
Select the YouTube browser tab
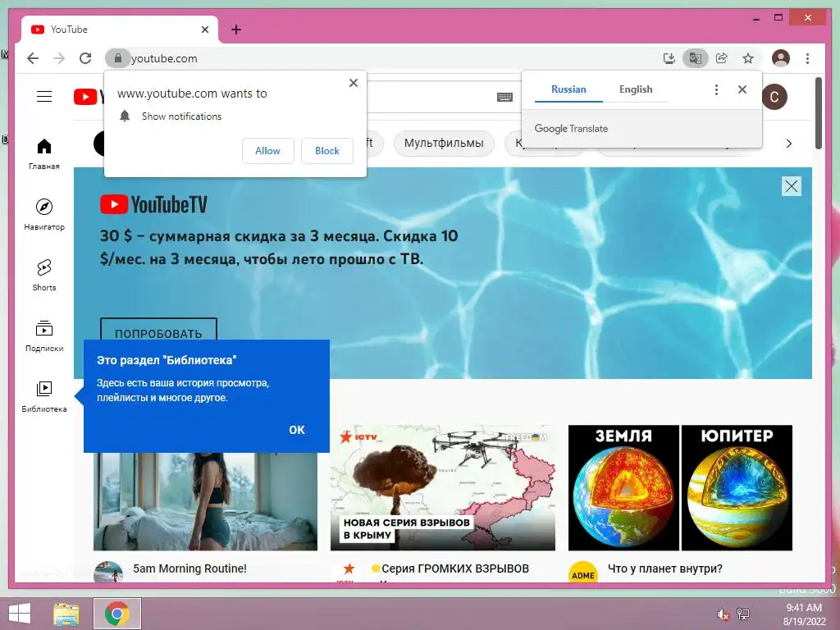(119, 30)
